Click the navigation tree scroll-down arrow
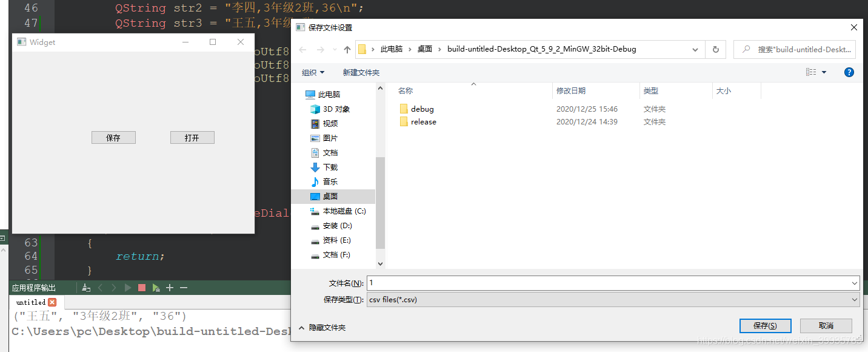Image resolution: width=868 pixels, height=352 pixels. point(381,264)
